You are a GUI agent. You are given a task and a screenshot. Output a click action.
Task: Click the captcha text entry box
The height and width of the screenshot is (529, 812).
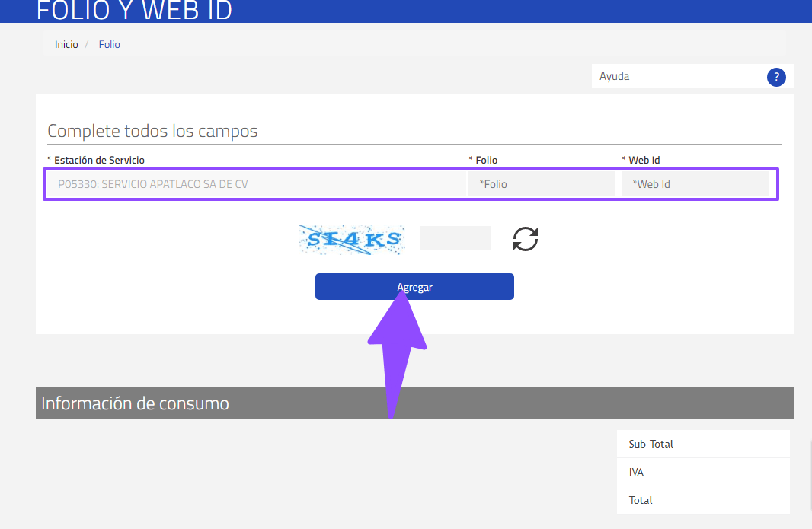point(455,238)
